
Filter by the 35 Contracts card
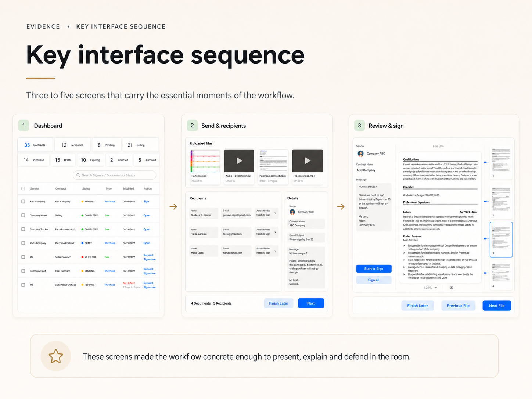click(35, 145)
